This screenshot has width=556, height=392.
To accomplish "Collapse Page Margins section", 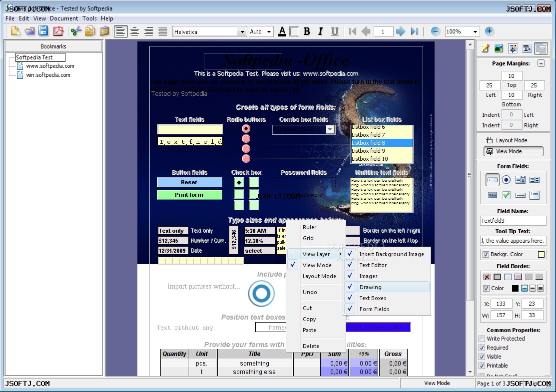I will click(541, 63).
